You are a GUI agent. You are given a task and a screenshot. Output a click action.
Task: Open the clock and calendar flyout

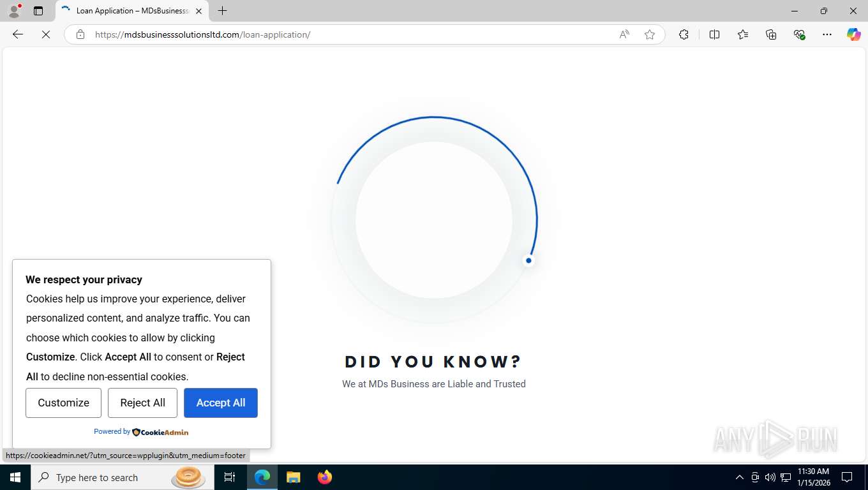click(813, 477)
